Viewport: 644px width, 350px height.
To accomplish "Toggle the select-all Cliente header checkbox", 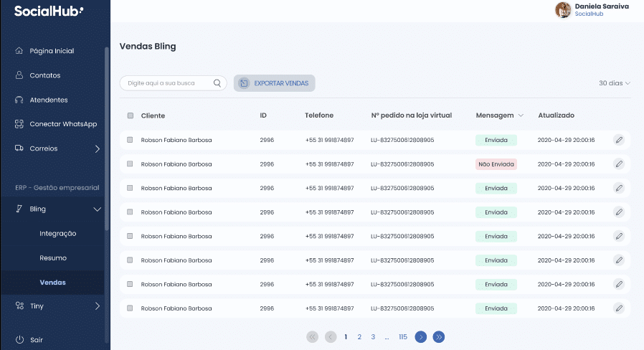I will [130, 115].
